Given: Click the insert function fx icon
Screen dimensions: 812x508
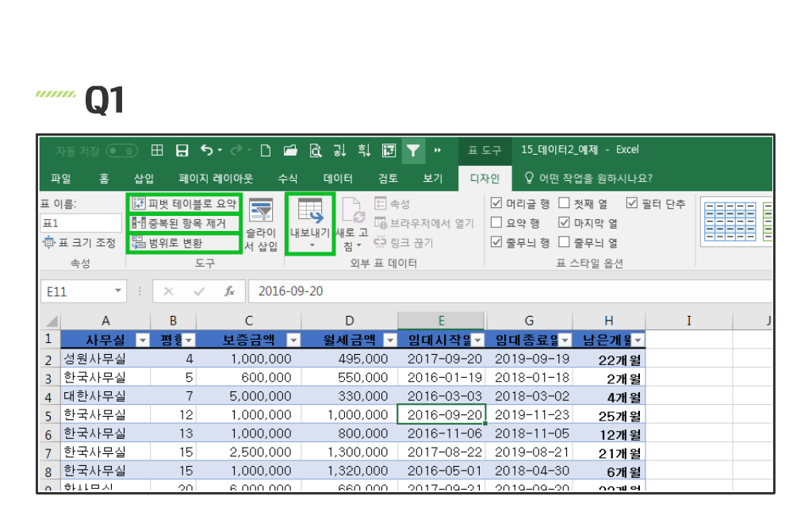Looking at the screenshot, I should tap(230, 291).
